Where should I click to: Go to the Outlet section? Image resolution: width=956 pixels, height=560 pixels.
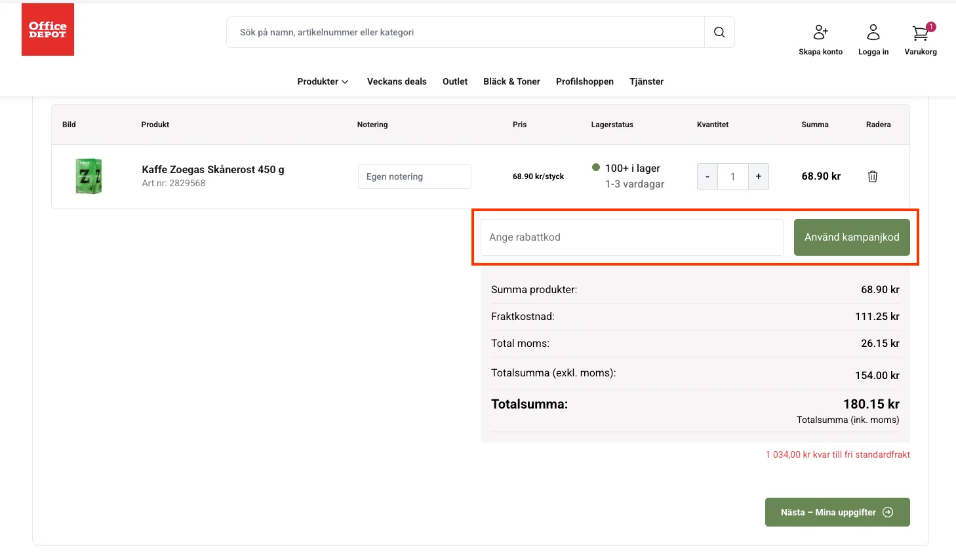(x=455, y=81)
